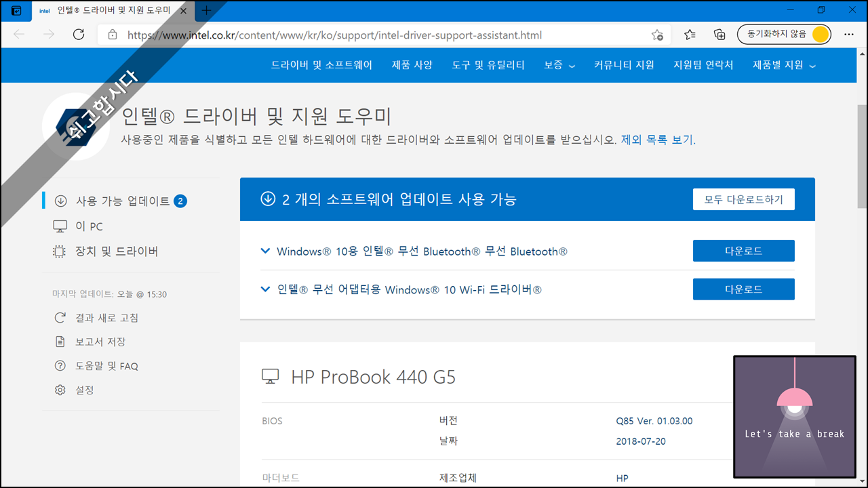868x488 pixels.
Task: Open 도움말 및 FAQ link
Action: 106,366
